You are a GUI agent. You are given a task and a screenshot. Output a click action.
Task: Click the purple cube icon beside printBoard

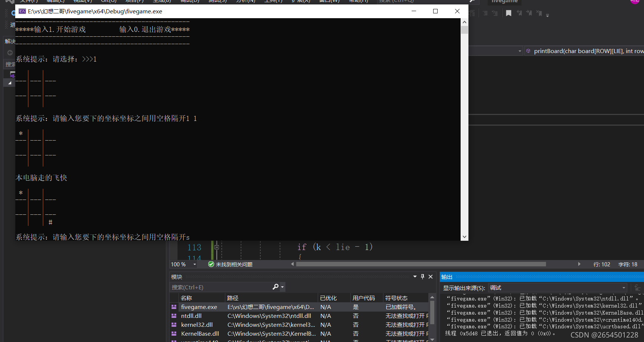click(528, 51)
